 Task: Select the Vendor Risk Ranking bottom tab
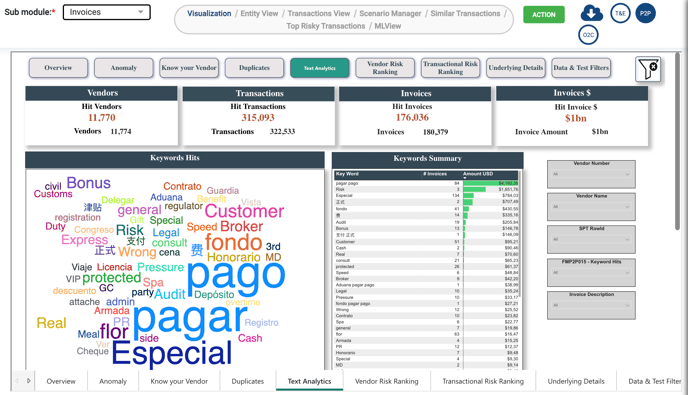click(x=387, y=381)
